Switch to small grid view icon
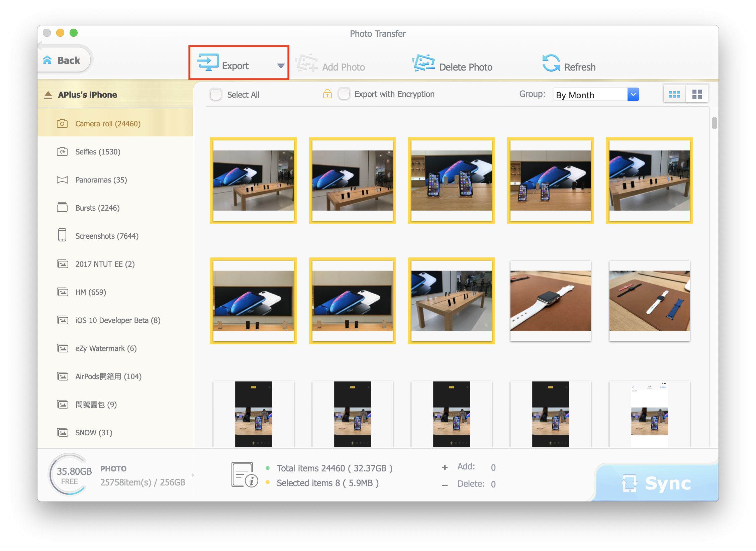Viewport: 756px width, 551px height. (674, 94)
